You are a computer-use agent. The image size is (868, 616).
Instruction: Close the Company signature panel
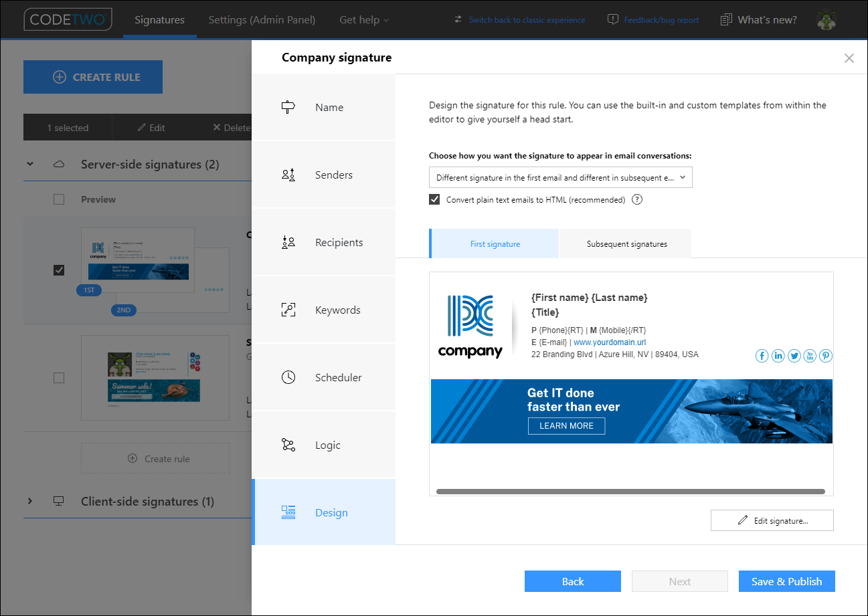coord(849,58)
